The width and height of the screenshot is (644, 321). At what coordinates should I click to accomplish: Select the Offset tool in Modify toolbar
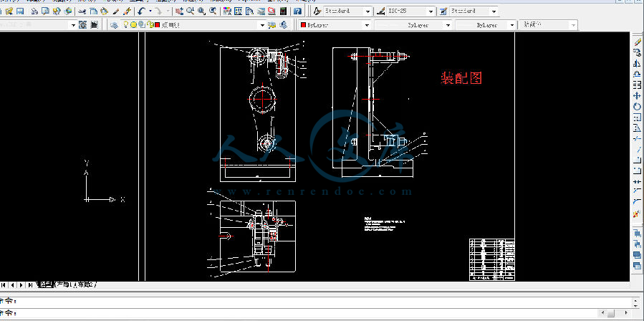coord(637,74)
